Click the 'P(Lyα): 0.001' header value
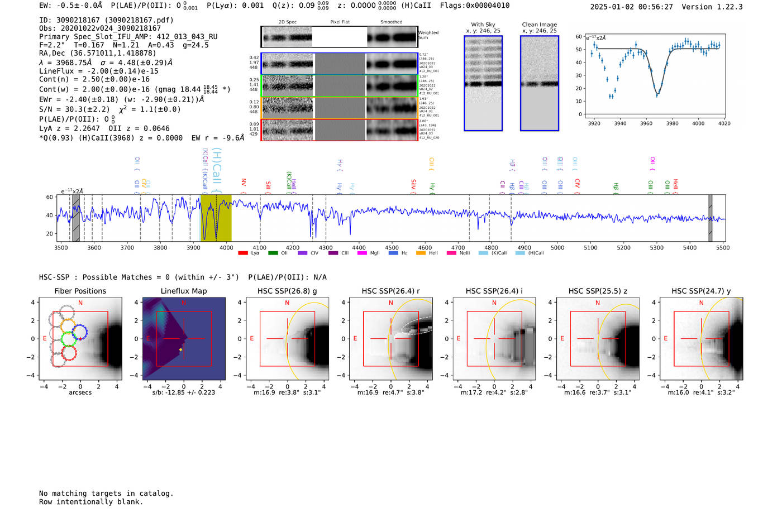782x532 pixels. 235,6
